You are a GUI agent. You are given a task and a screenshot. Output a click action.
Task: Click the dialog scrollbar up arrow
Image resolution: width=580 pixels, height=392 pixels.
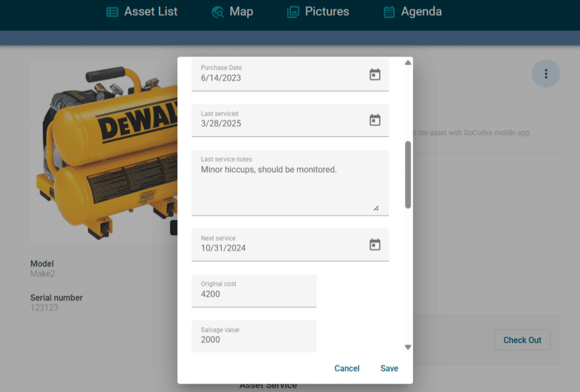click(407, 63)
